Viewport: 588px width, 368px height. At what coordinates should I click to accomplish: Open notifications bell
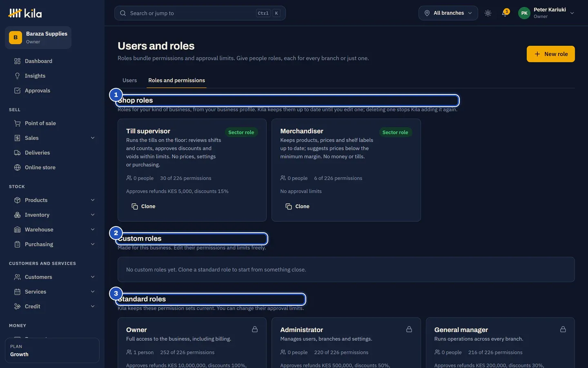[505, 13]
